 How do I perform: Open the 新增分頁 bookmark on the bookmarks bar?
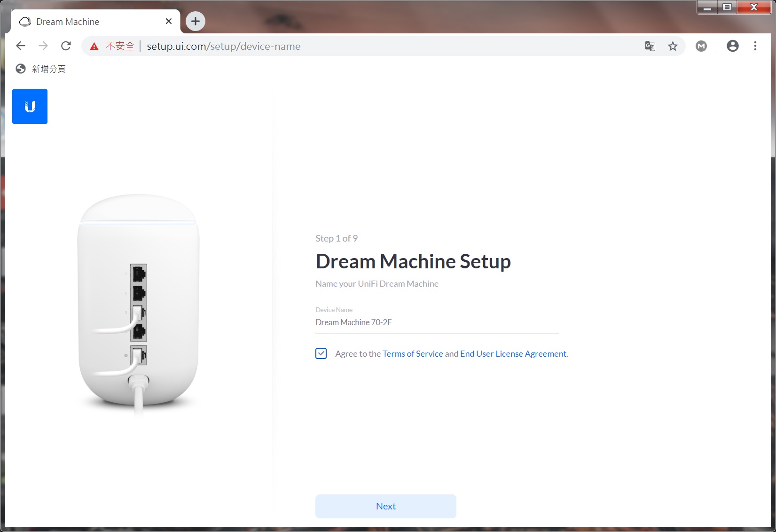click(x=48, y=69)
